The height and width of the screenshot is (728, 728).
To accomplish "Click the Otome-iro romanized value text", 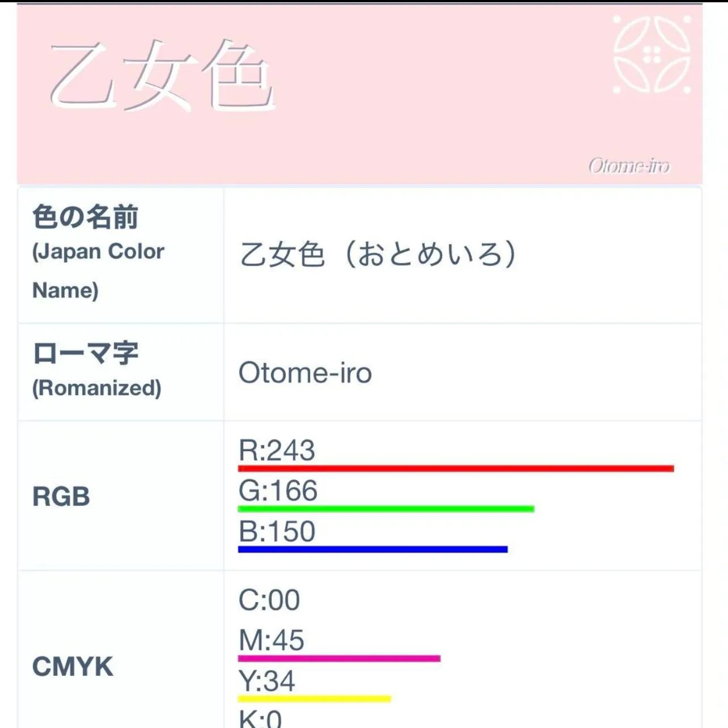I will pos(305,373).
